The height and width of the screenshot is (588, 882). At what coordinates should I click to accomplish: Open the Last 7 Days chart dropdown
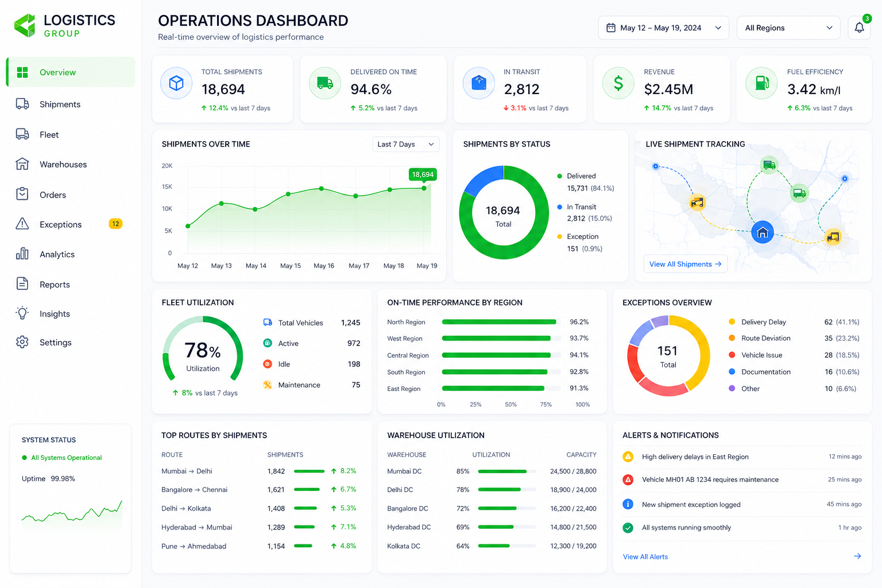click(405, 144)
